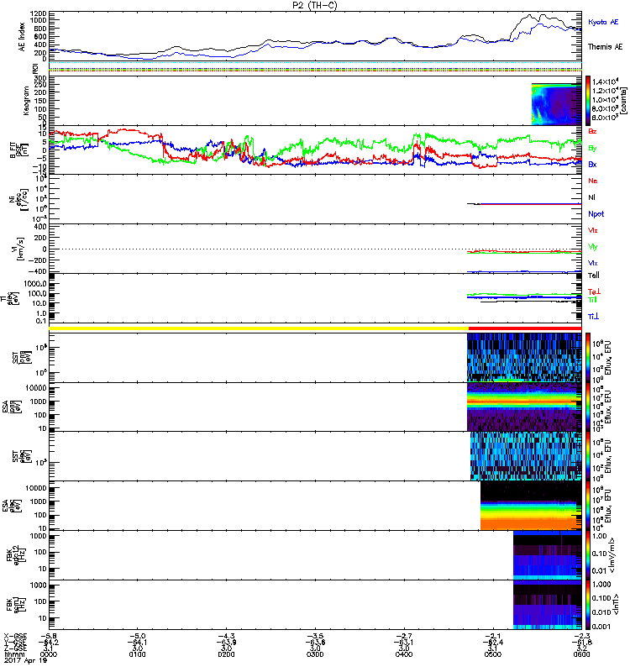Select the date text 2017 Apr 19
This screenshot has width=630, height=672.
pos(25,660)
